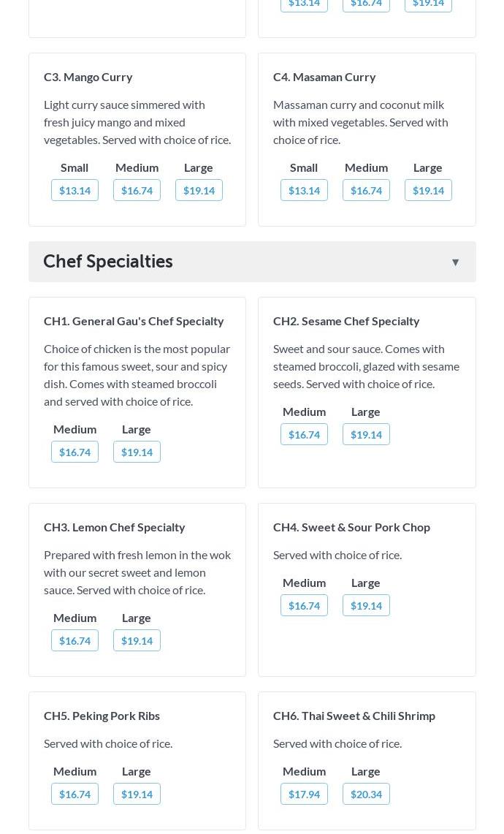Collapse the Chef Specialties section arrow
The width and height of the screenshot is (504, 834).
click(455, 262)
